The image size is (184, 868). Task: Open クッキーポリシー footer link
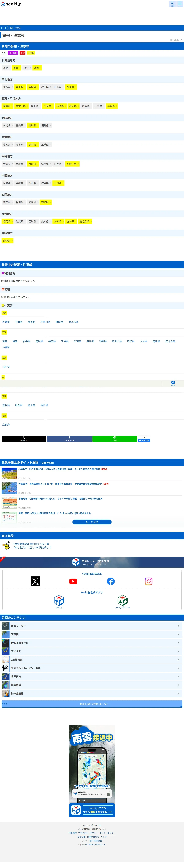pyautogui.click(x=107, y=833)
